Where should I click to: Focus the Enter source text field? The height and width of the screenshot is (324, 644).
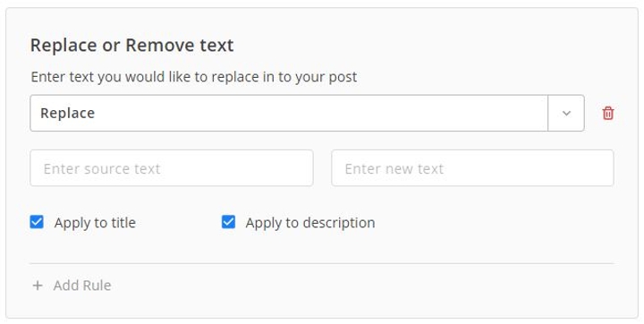coord(172,168)
